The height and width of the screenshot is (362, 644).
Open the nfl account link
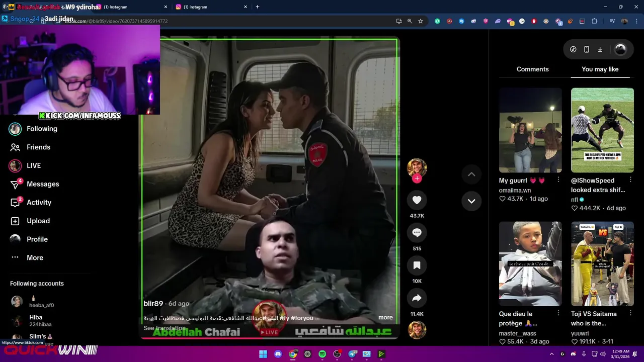tap(575, 200)
